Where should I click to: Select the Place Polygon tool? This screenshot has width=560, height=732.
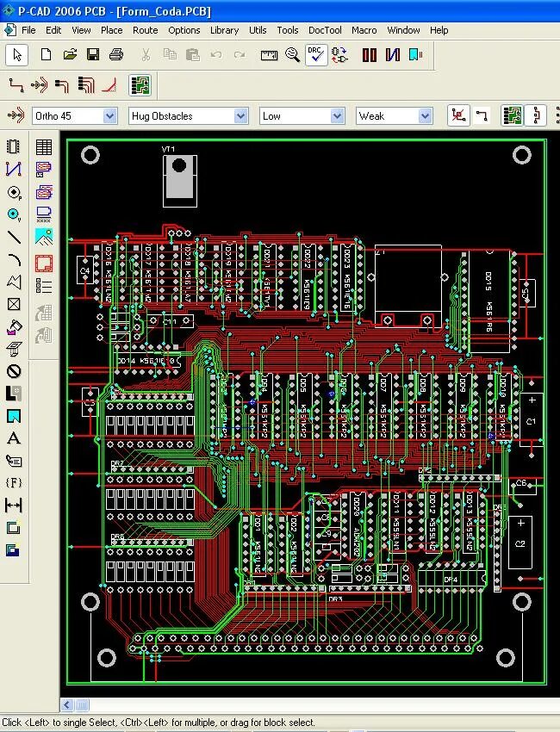[x=14, y=282]
